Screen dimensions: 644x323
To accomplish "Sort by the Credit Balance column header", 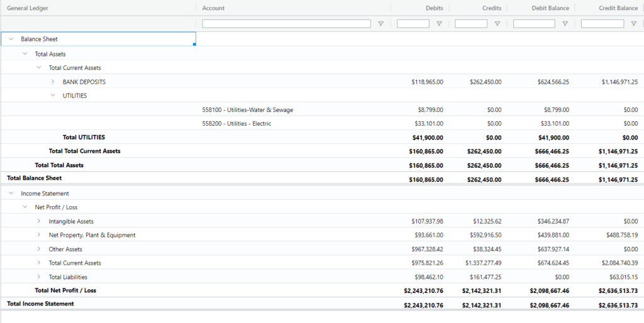I will coord(618,8).
